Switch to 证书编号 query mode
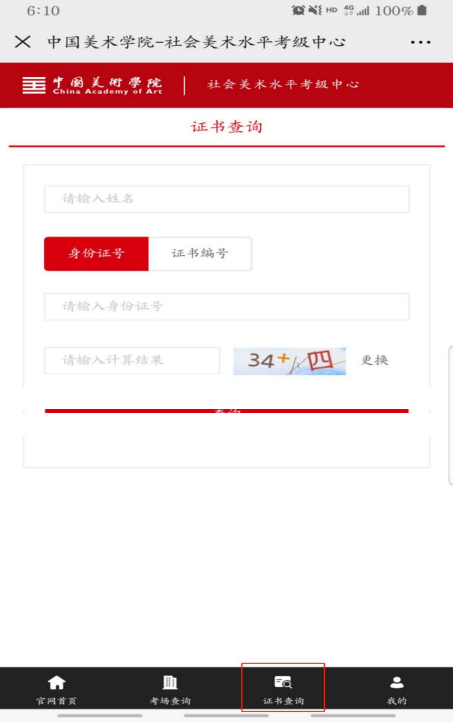This screenshot has width=453, height=722. click(200, 254)
